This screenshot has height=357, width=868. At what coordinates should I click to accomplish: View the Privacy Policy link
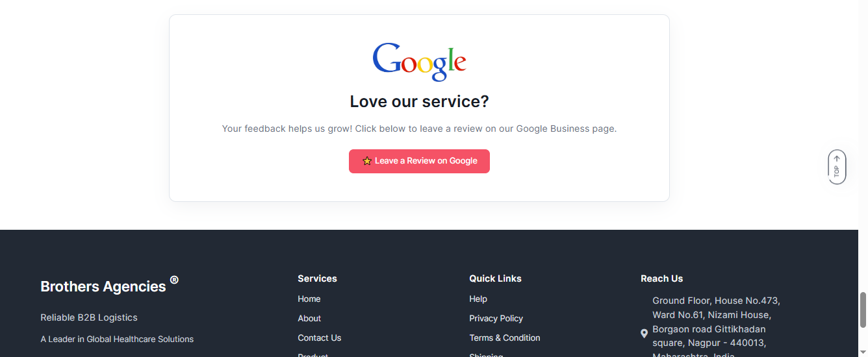[496, 318]
